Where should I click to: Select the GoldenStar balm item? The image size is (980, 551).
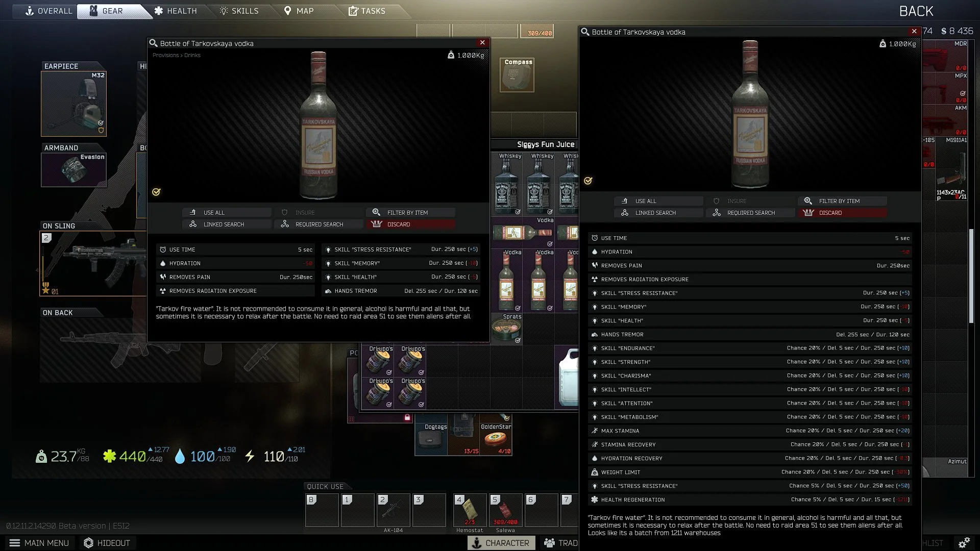pos(496,439)
